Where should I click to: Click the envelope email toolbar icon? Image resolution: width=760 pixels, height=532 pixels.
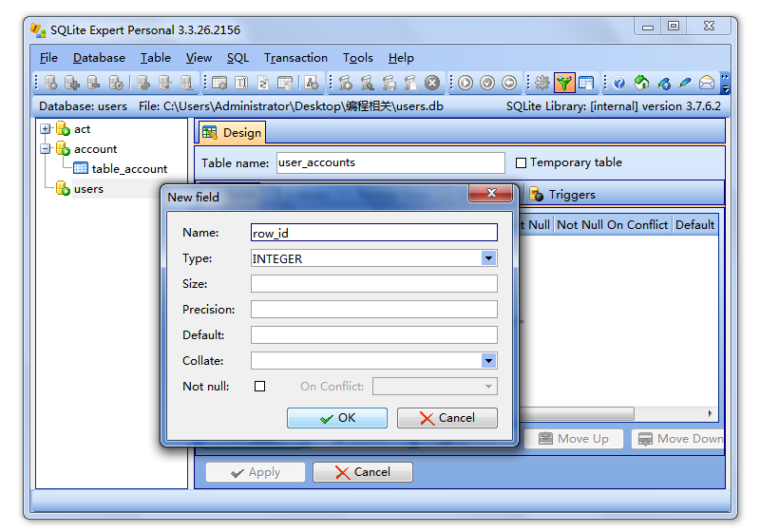(x=707, y=83)
